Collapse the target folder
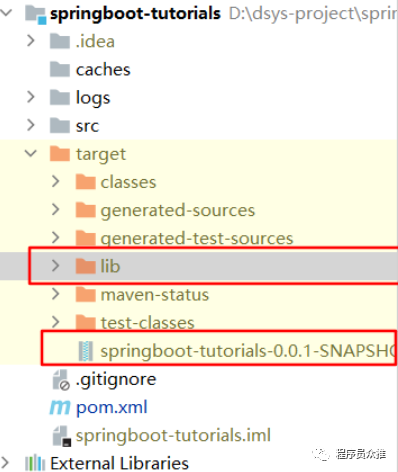The width and height of the screenshot is (398, 472). pyautogui.click(x=31, y=153)
